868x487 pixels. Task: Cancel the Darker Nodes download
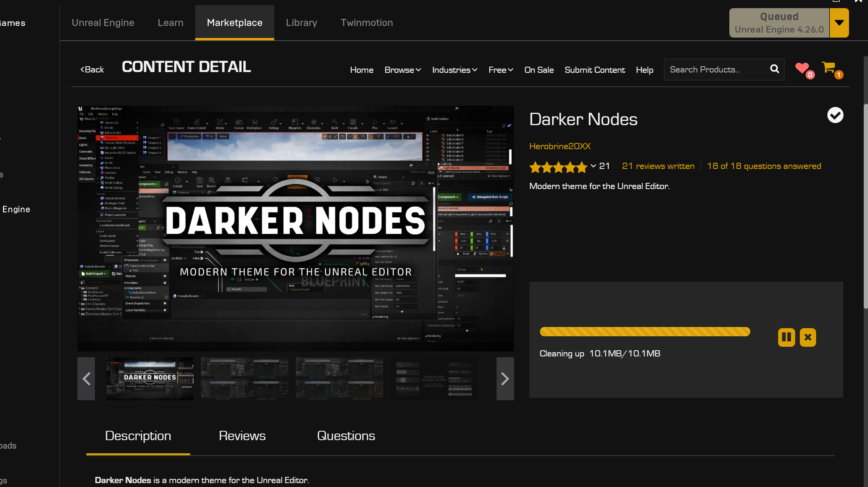808,337
